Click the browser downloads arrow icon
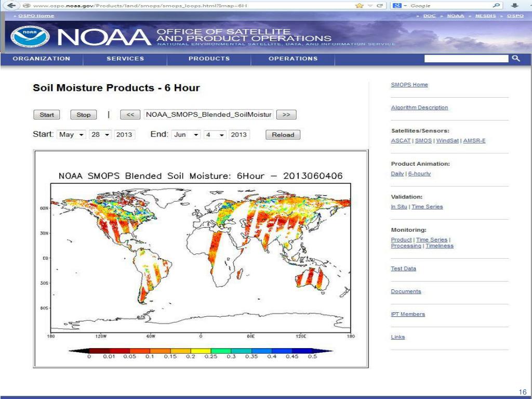532x399 pixels. (515, 5)
